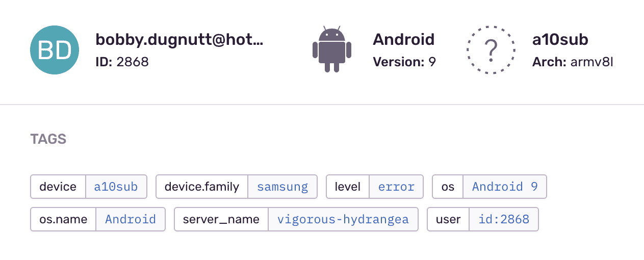Open the Android 9 os tag value
Screen dimensions: 644x260
[x=505, y=187]
